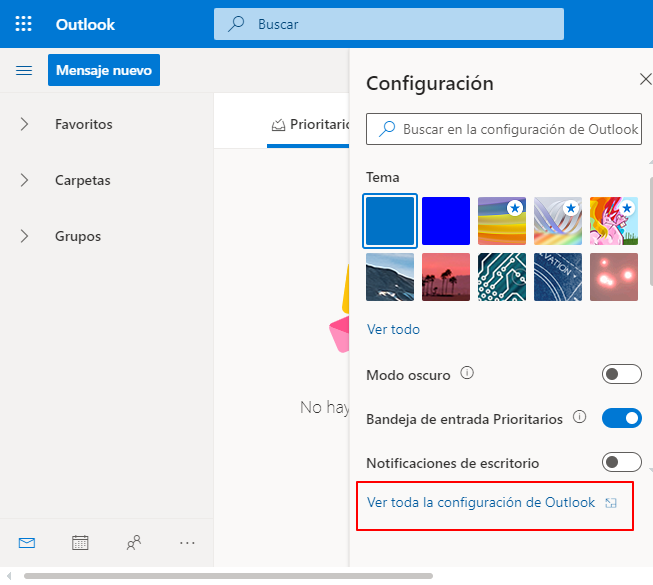Click the horizontal scrollbar left arrow
Screen dimensions: 653x585
8,576
